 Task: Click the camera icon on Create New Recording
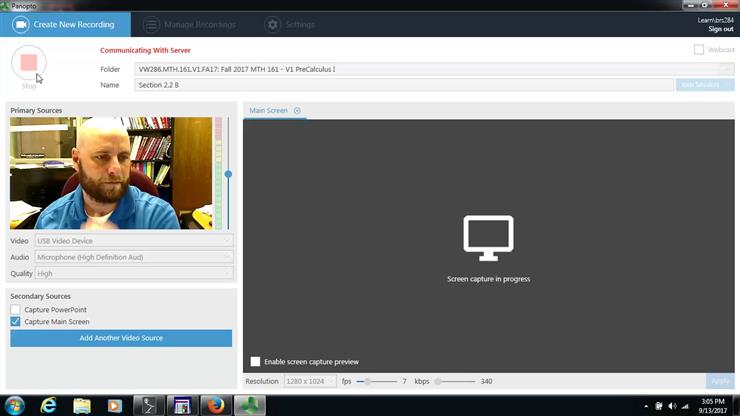(x=19, y=24)
